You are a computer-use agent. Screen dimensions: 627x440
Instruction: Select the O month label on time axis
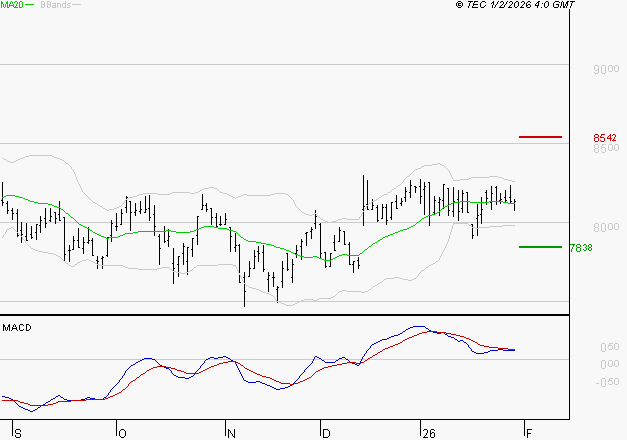123,433
